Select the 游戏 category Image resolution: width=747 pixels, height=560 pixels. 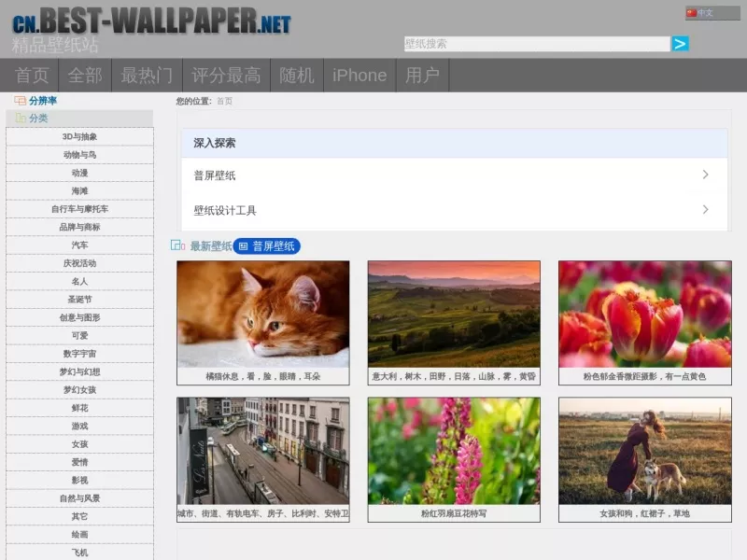pos(79,427)
